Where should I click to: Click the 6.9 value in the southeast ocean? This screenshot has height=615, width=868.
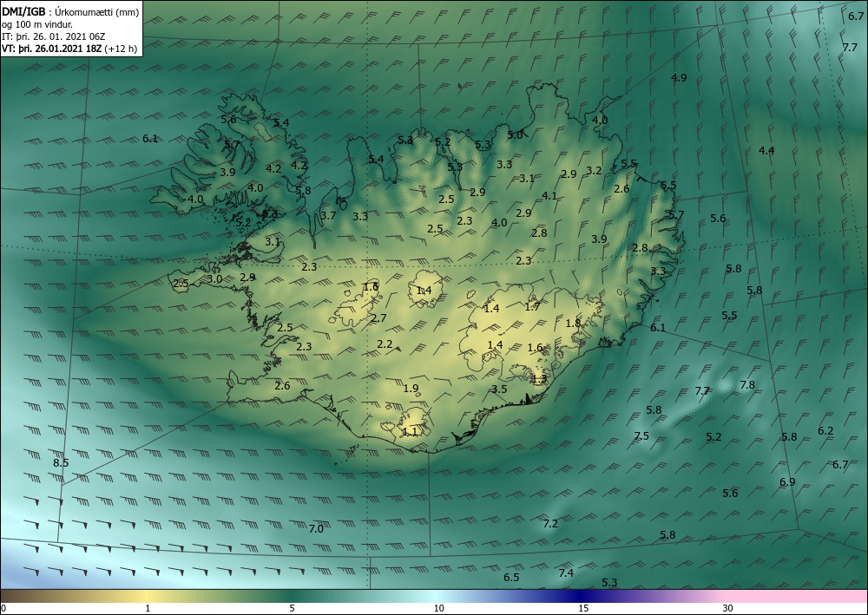pos(787,481)
